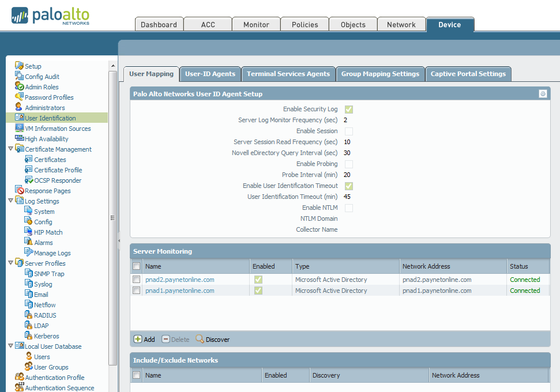Viewport: 560px width, 392px height.
Task: Open the RADIUS server profile icon
Action: pyautogui.click(x=29, y=315)
